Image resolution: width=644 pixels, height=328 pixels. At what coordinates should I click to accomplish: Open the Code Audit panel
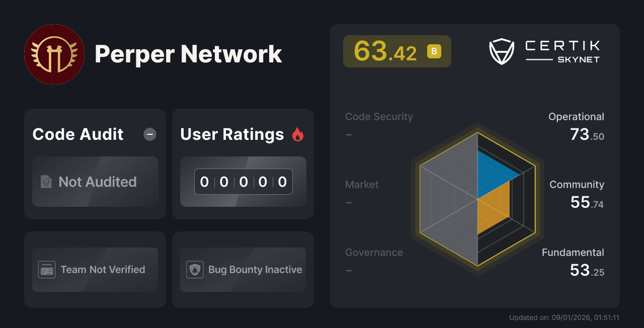95,163
